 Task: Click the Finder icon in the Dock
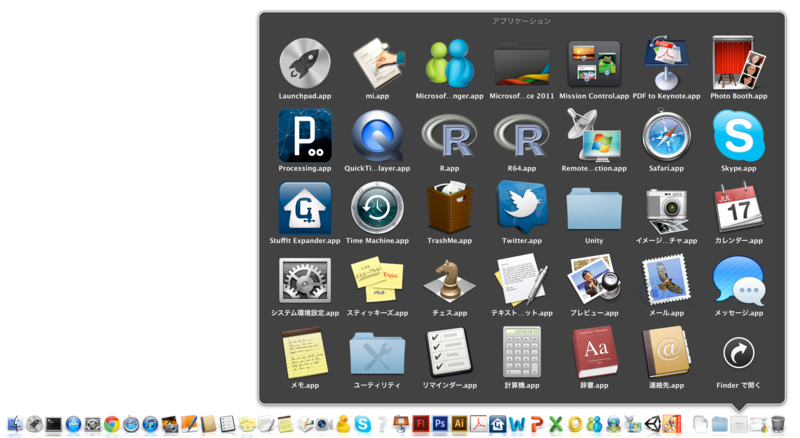(15, 424)
